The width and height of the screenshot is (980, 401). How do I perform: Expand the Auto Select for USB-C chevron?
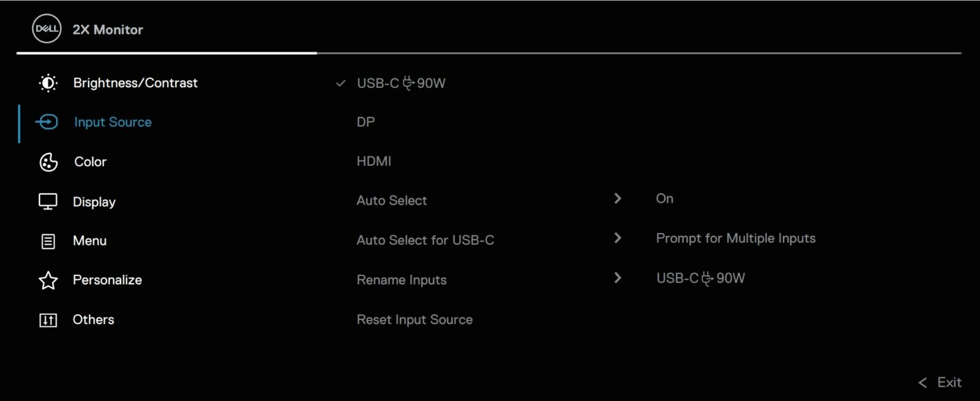coord(617,238)
